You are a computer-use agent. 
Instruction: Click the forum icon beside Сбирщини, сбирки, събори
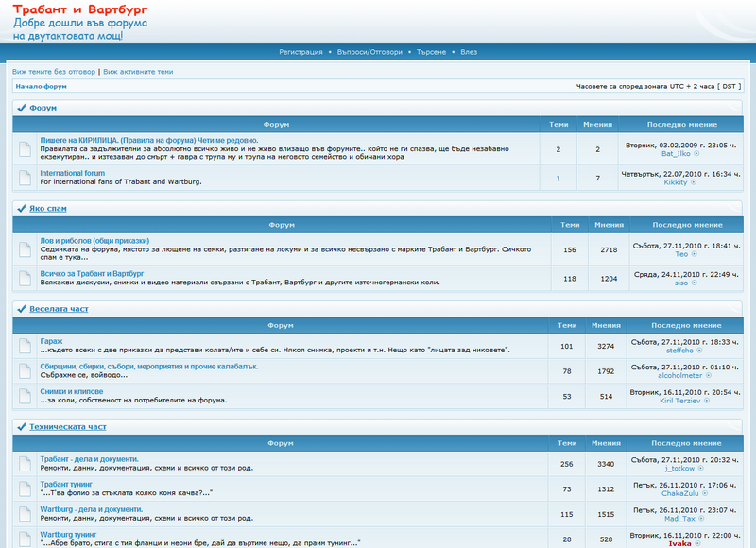[x=25, y=370]
